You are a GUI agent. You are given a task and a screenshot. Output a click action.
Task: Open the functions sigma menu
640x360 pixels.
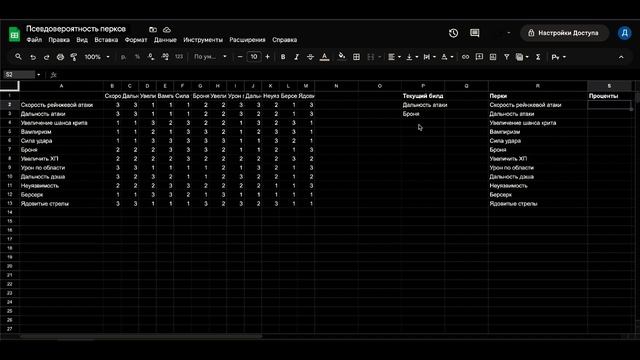(538, 57)
